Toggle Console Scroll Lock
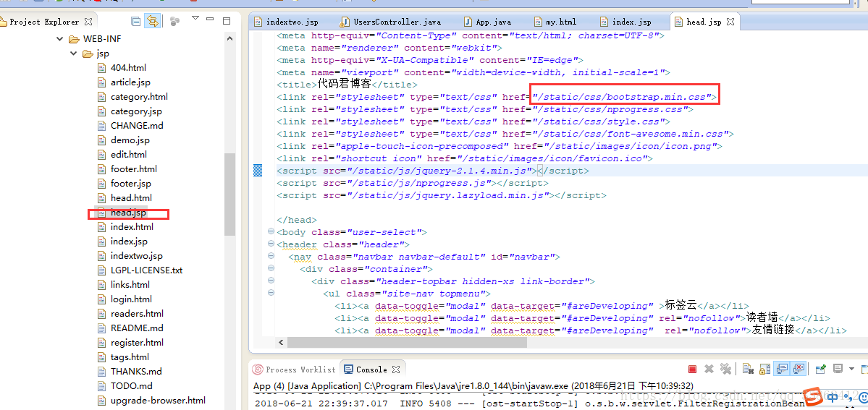This screenshot has height=410, width=868. click(764, 369)
